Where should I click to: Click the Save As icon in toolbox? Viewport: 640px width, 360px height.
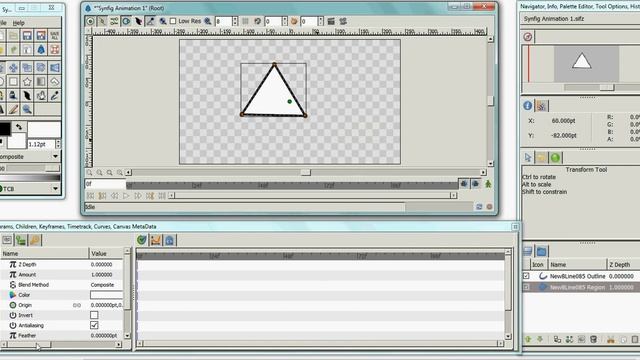[41, 36]
